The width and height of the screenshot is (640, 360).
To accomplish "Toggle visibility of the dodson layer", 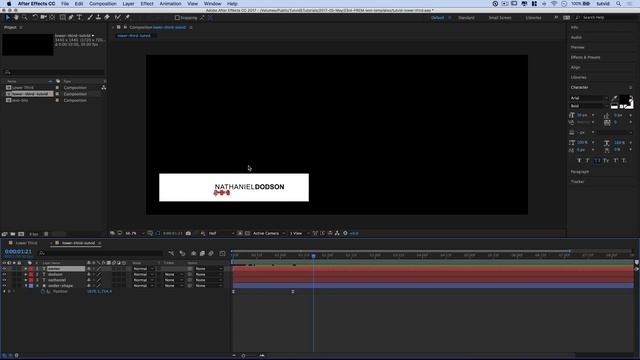I will pos(4,275).
